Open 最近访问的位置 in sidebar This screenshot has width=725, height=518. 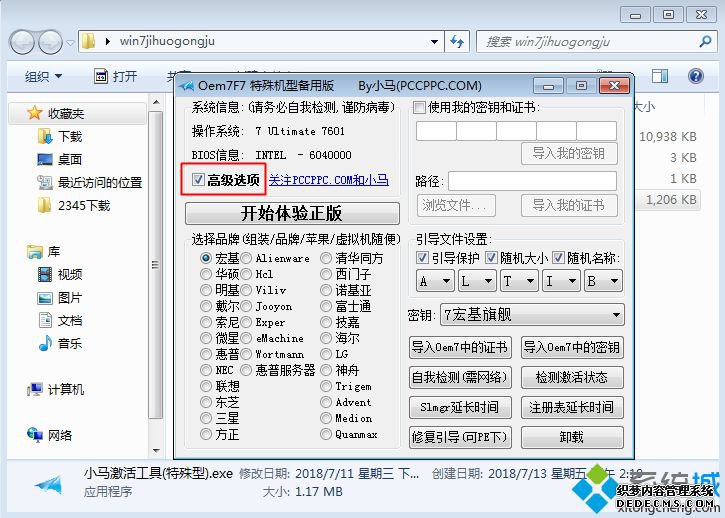90,183
